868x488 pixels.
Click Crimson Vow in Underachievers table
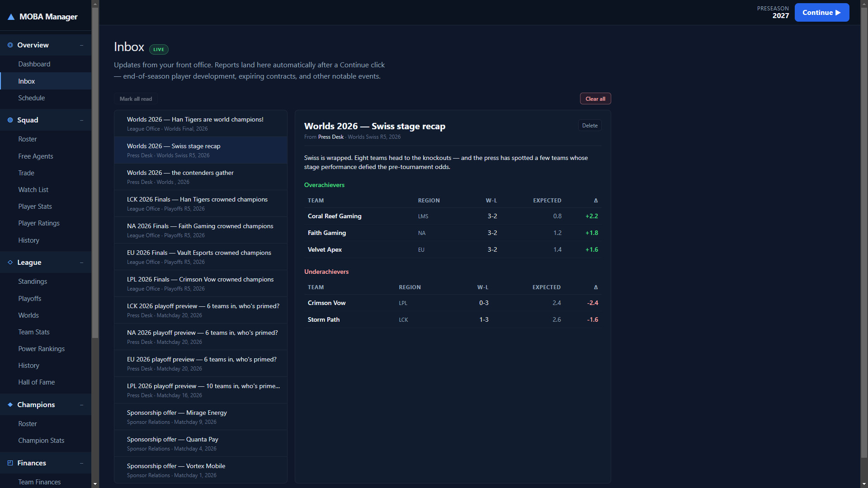(326, 303)
